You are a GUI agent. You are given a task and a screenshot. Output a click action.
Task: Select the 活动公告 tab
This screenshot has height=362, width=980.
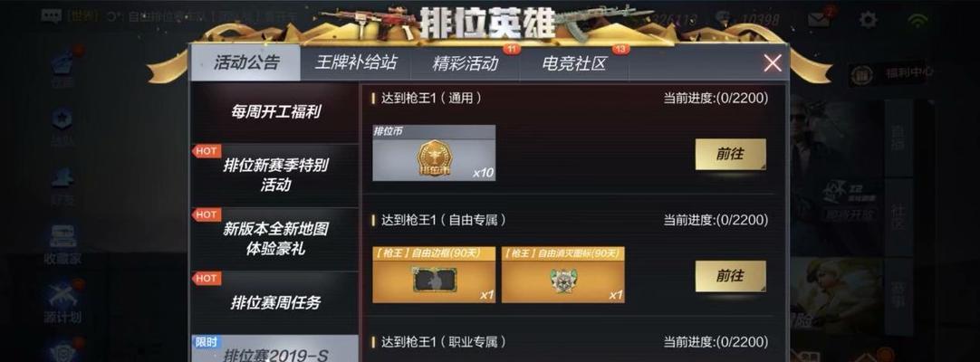tap(246, 63)
